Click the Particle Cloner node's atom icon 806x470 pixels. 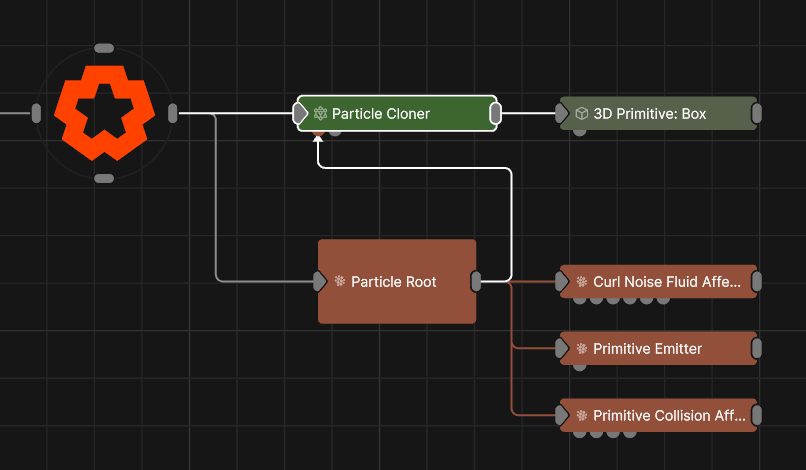(x=320, y=114)
